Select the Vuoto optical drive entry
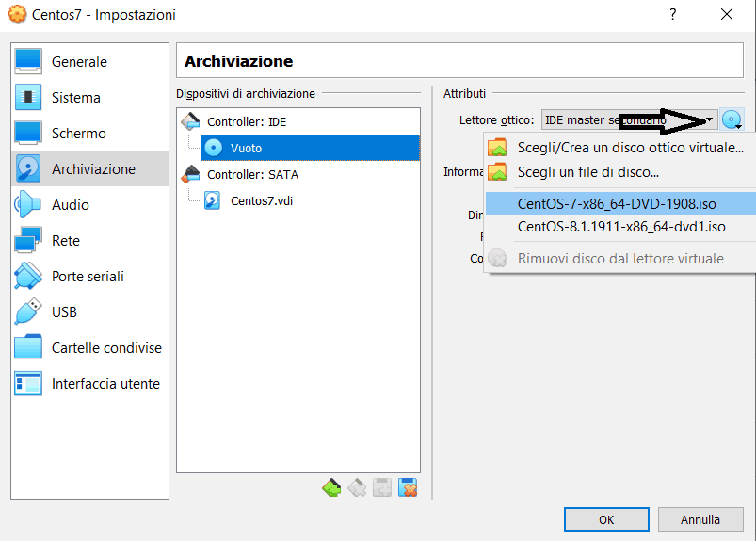Image resolution: width=756 pixels, height=541 pixels. (310, 148)
